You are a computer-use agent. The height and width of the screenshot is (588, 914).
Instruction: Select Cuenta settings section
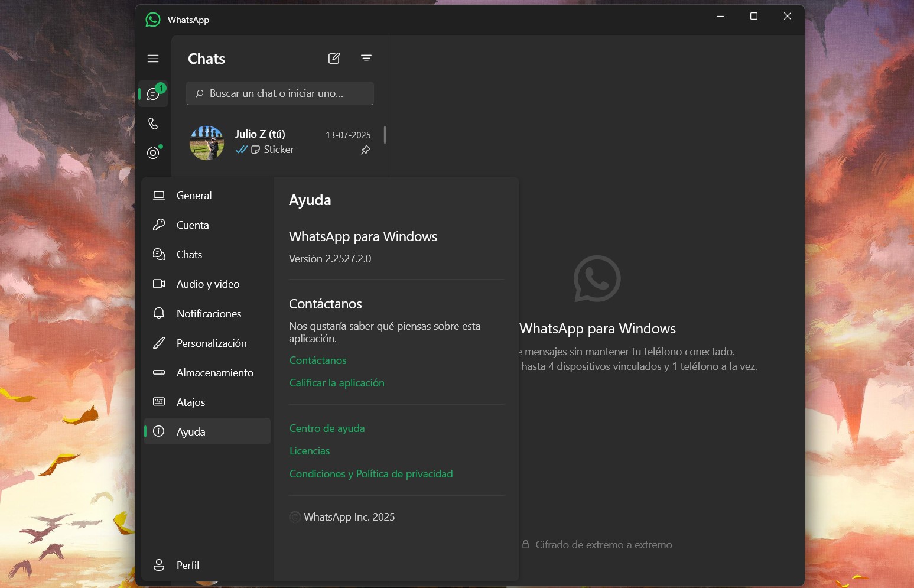click(x=207, y=225)
